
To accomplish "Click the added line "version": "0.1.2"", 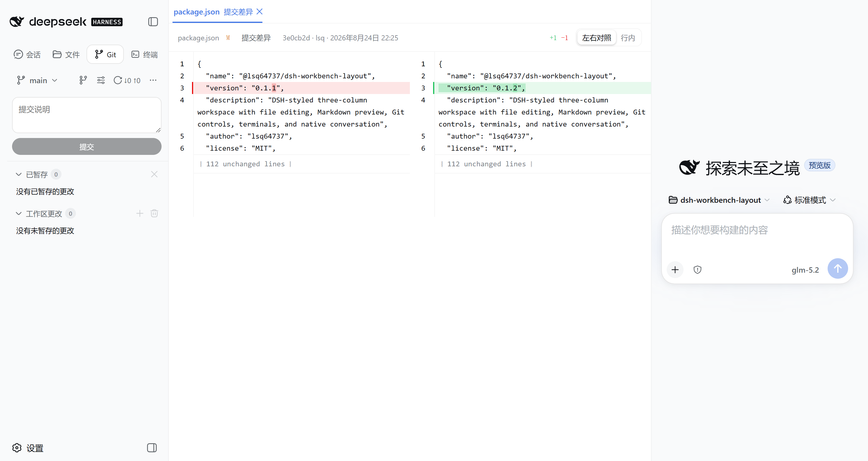I will (542, 88).
